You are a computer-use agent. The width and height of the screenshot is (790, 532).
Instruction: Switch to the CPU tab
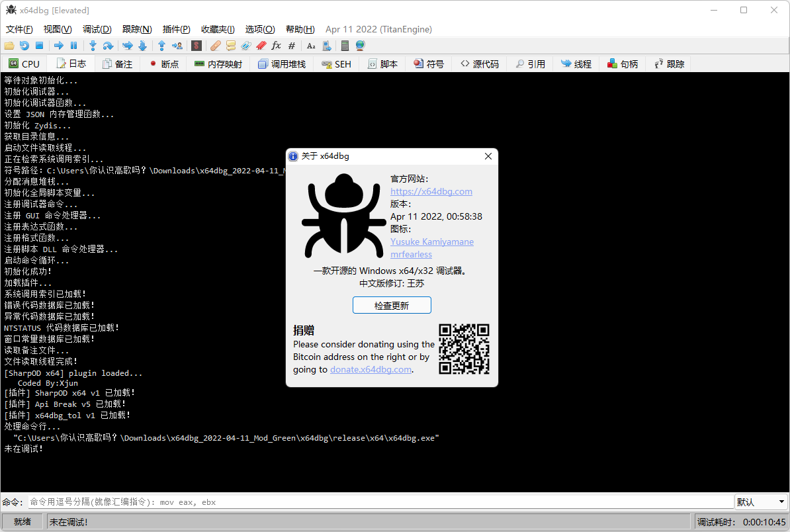pos(24,63)
